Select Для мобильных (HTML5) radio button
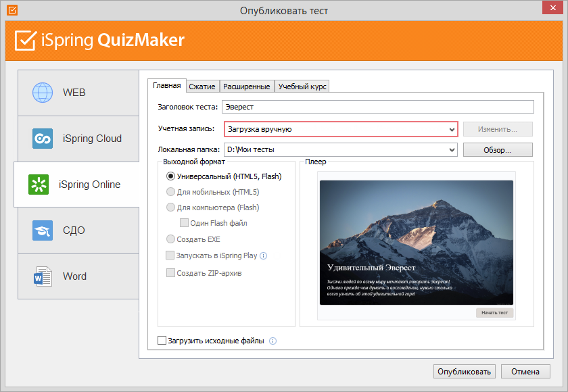Image resolution: width=568 pixels, height=392 pixels. click(x=170, y=192)
